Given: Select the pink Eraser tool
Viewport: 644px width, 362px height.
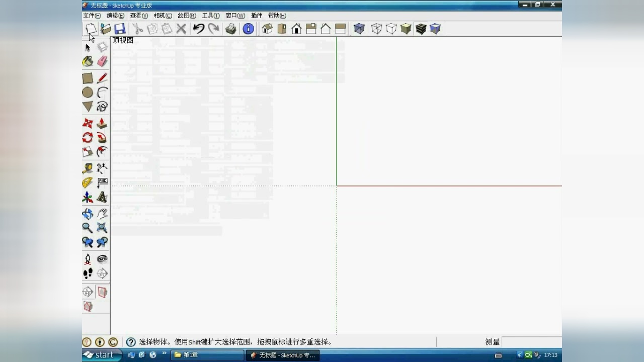Looking at the screenshot, I should (102, 61).
